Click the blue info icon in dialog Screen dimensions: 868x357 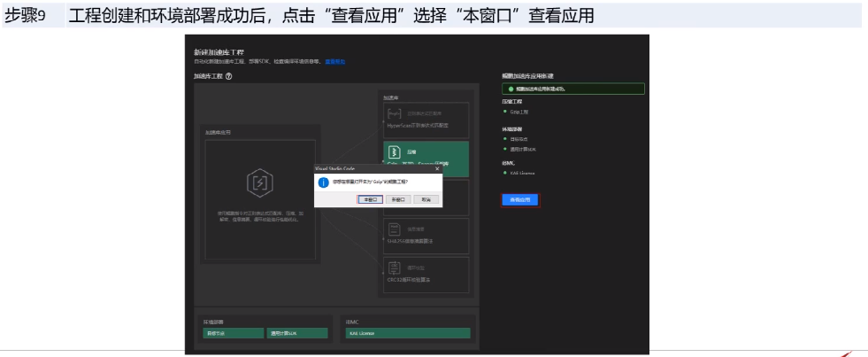(323, 182)
